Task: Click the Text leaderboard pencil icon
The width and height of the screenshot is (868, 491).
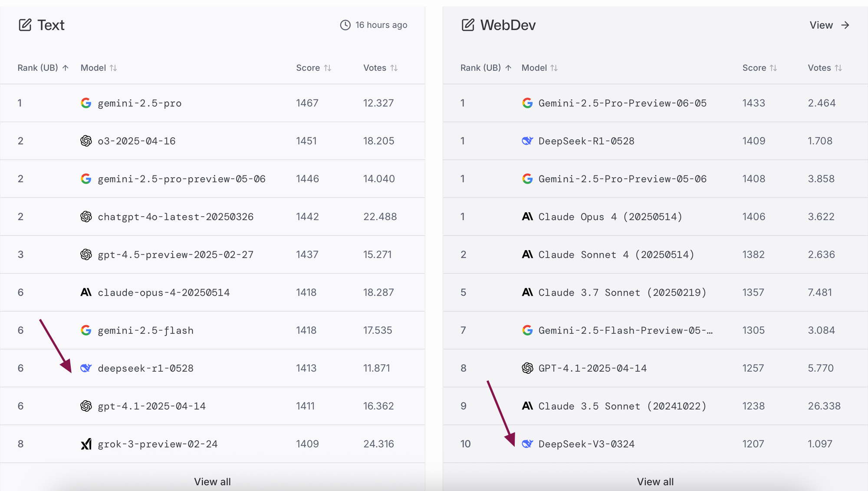Action: coord(25,25)
